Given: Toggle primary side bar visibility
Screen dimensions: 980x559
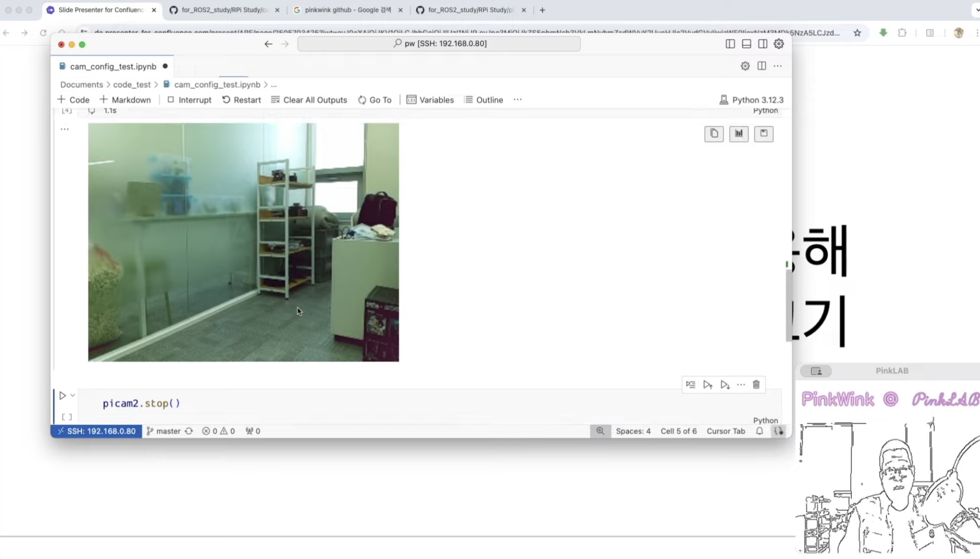Looking at the screenshot, I should click(730, 44).
